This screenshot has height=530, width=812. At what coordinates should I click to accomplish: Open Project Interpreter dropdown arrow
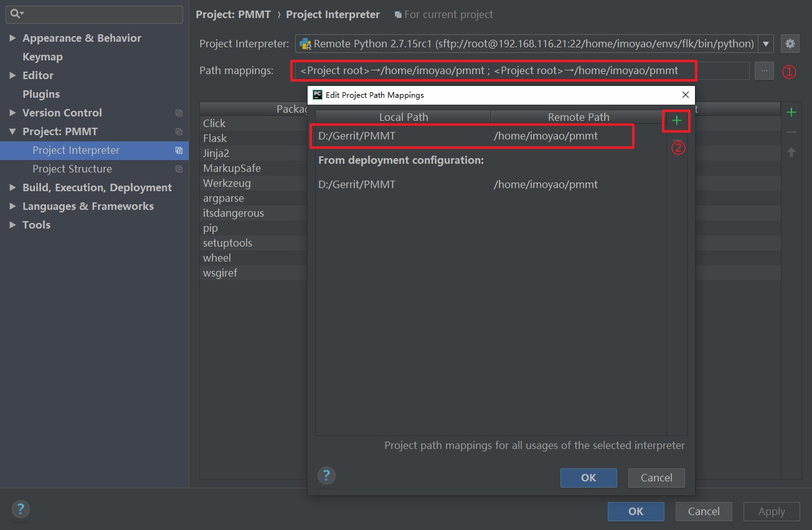click(766, 44)
